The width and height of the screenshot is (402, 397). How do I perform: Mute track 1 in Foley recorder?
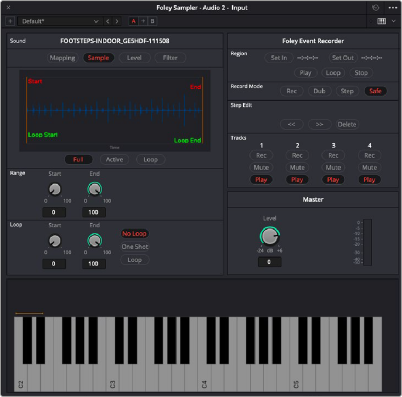(261, 167)
